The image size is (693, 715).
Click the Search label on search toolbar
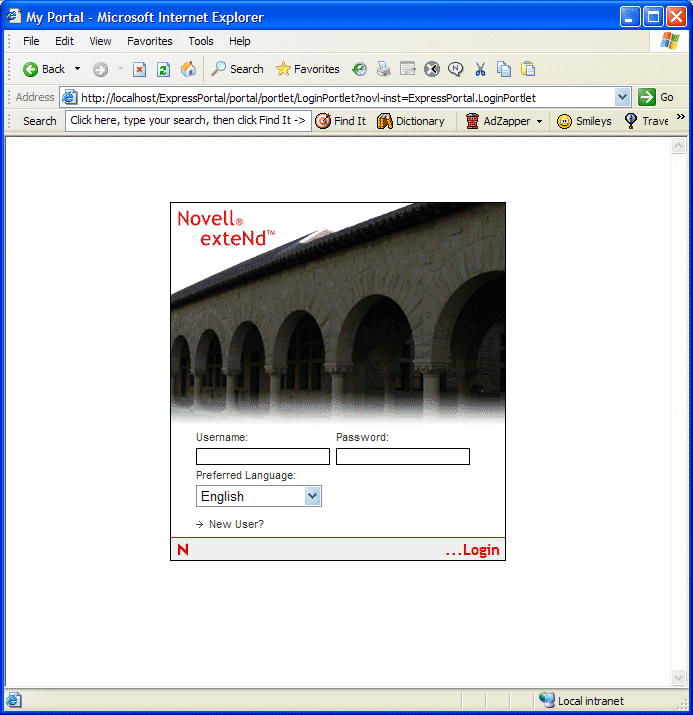click(40, 121)
